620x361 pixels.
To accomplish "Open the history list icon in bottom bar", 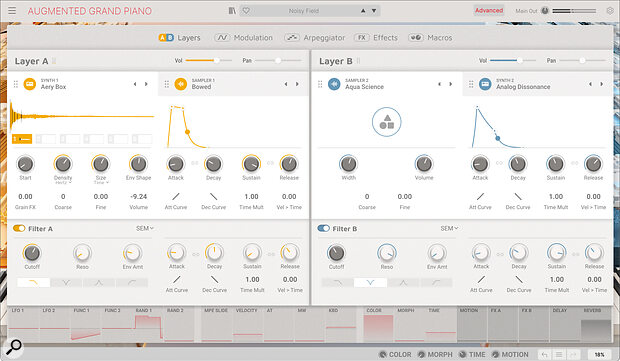I will (x=559, y=355).
